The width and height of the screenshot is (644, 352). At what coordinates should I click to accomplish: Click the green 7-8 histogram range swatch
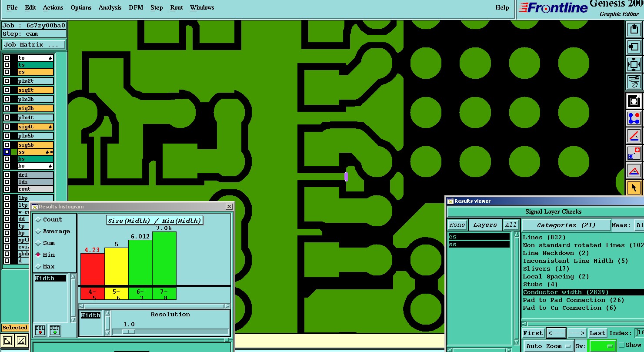(x=164, y=294)
